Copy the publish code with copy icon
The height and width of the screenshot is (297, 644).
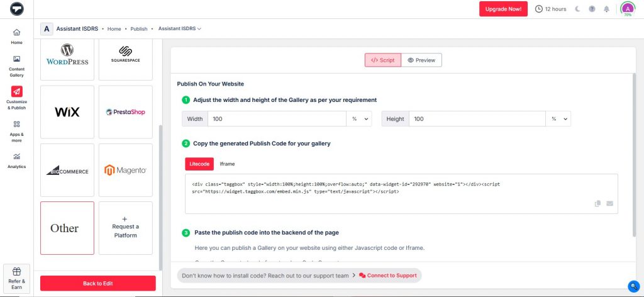[x=598, y=203]
